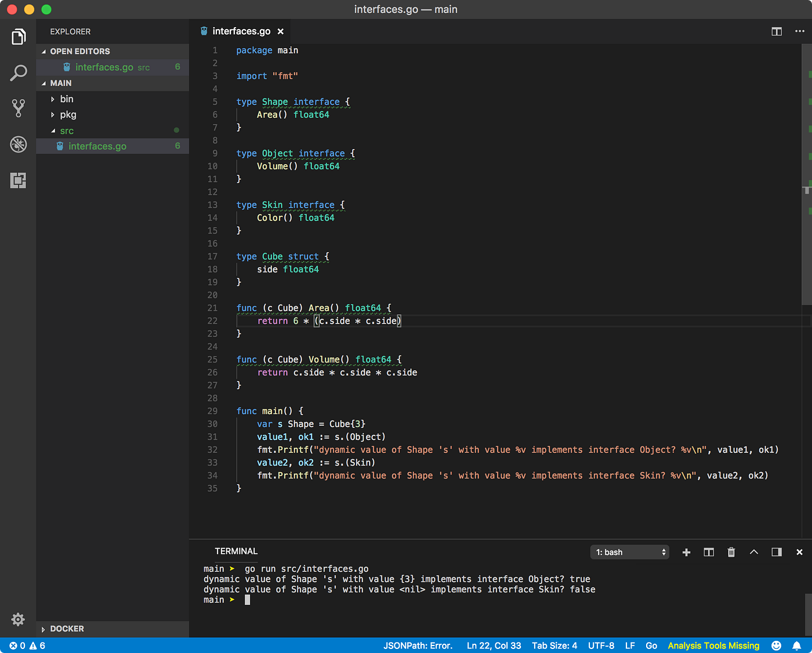Open the Explorer view in activity bar
The height and width of the screenshot is (653, 812).
pos(19,37)
